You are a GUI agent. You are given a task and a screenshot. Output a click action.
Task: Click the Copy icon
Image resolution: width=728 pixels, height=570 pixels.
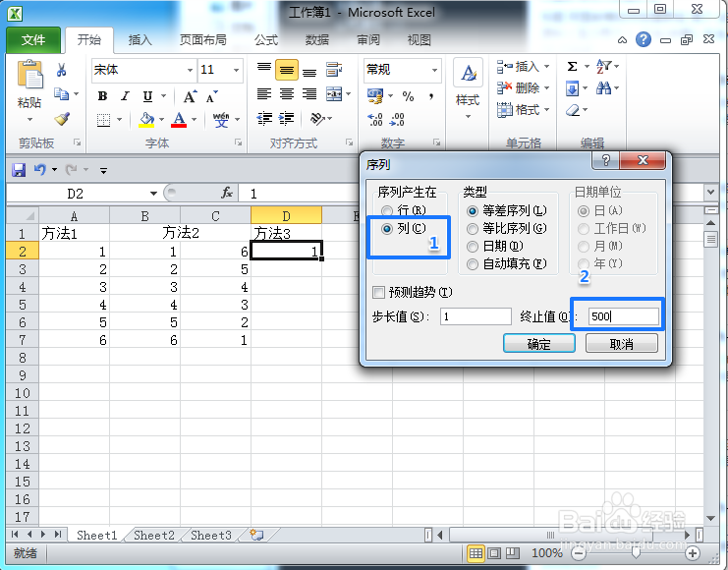tap(61, 93)
